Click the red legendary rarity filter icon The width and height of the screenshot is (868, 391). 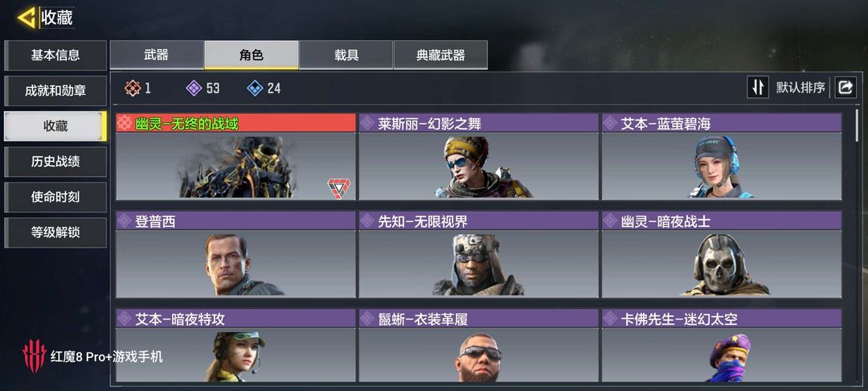(x=133, y=88)
